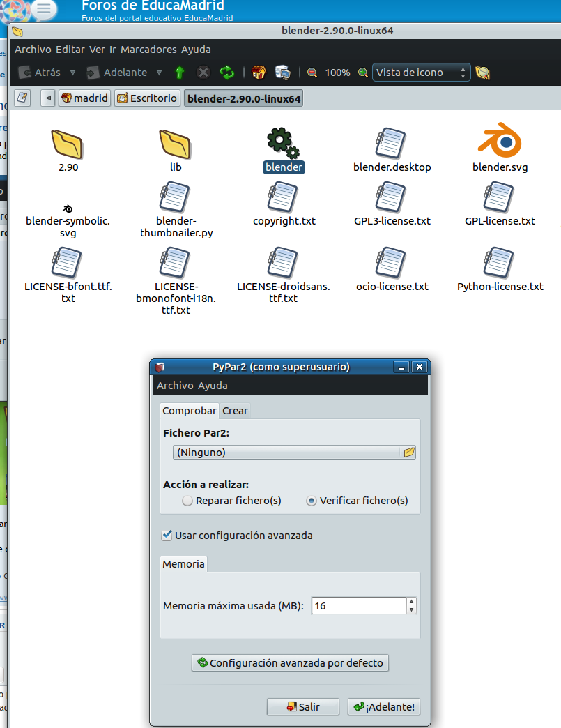
Task: Click the ¡Adelante! button
Action: 384,706
